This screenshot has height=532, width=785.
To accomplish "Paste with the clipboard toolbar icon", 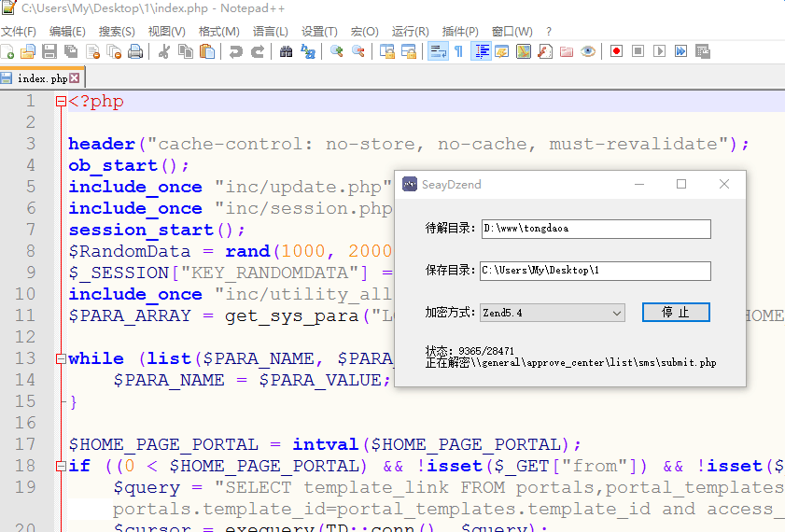I will (207, 51).
